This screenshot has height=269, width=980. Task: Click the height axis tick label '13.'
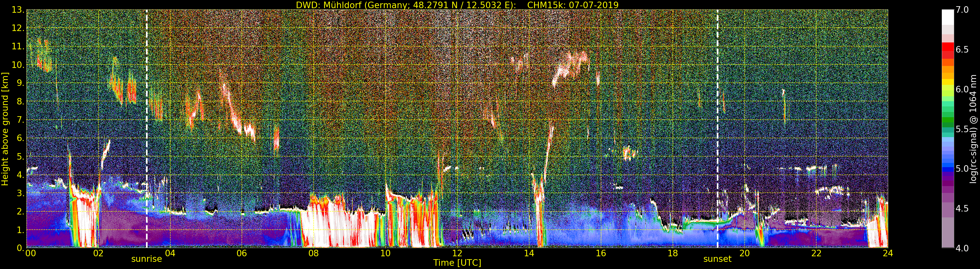pos(18,10)
